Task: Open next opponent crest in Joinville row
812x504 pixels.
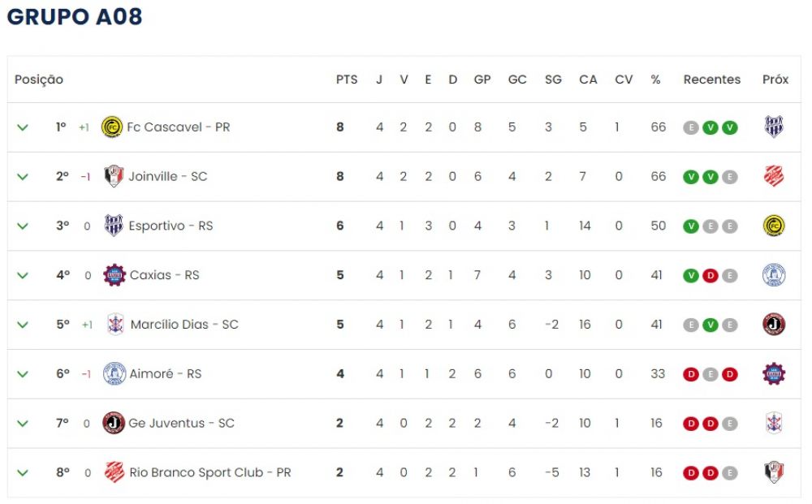Action: click(774, 176)
